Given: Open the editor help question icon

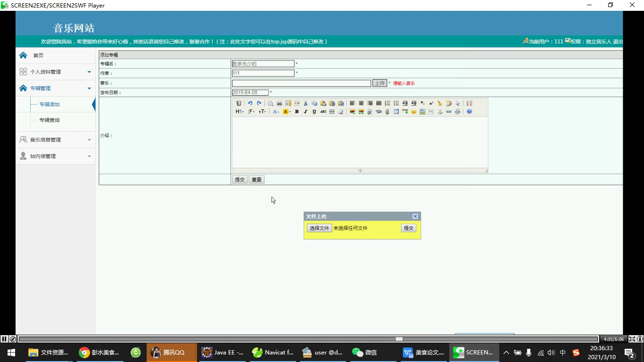Looking at the screenshot, I should point(469,112).
